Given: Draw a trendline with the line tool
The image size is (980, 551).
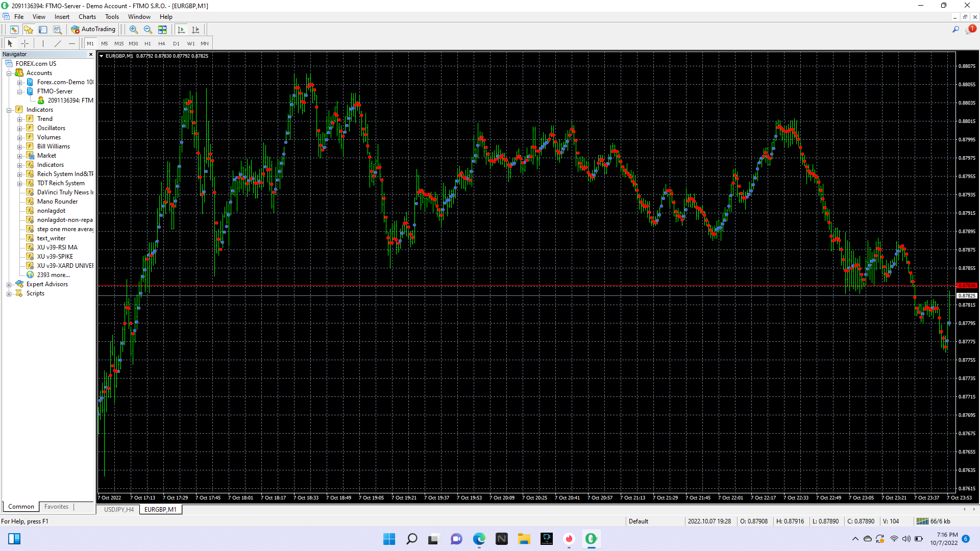Looking at the screenshot, I should pos(58,43).
